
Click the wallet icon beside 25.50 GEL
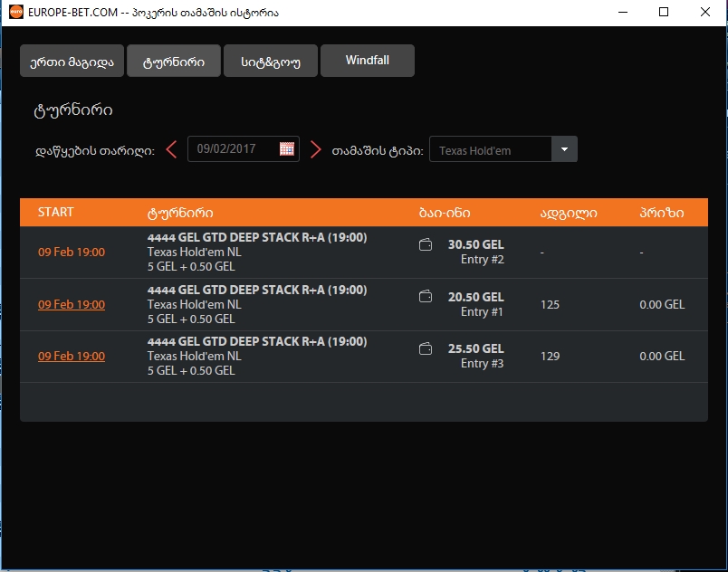click(x=425, y=348)
